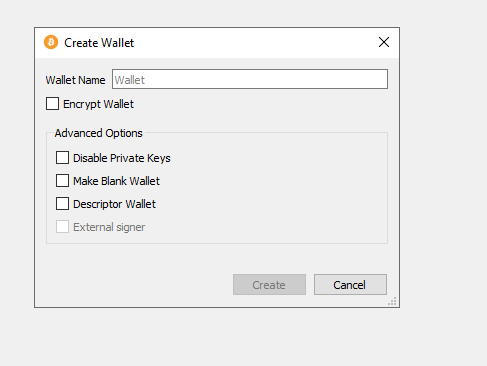487x366 pixels.
Task: Click the Wallet Name input field
Action: (x=250, y=79)
